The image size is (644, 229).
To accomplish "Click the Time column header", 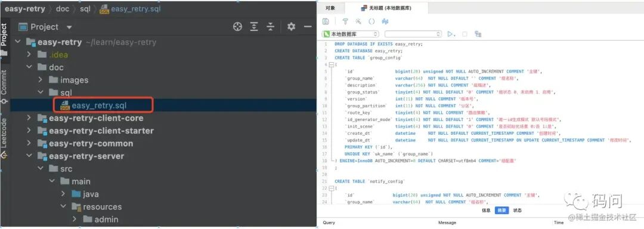I will point(559,222).
